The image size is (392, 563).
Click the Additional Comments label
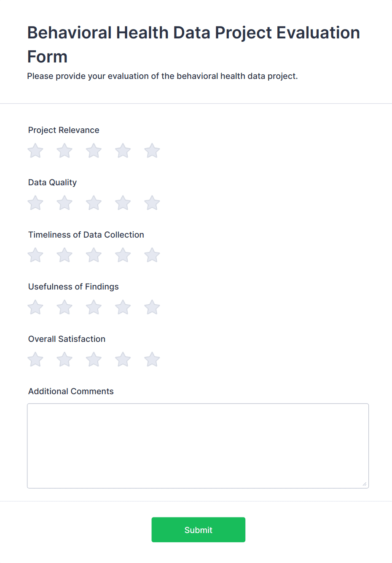point(71,391)
